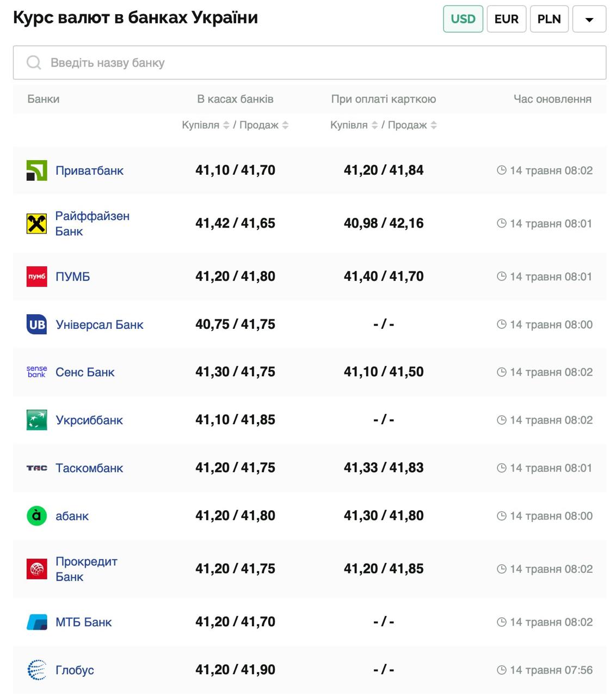
Task: Open the Прокредит Банк link
Action: pyautogui.click(x=86, y=569)
